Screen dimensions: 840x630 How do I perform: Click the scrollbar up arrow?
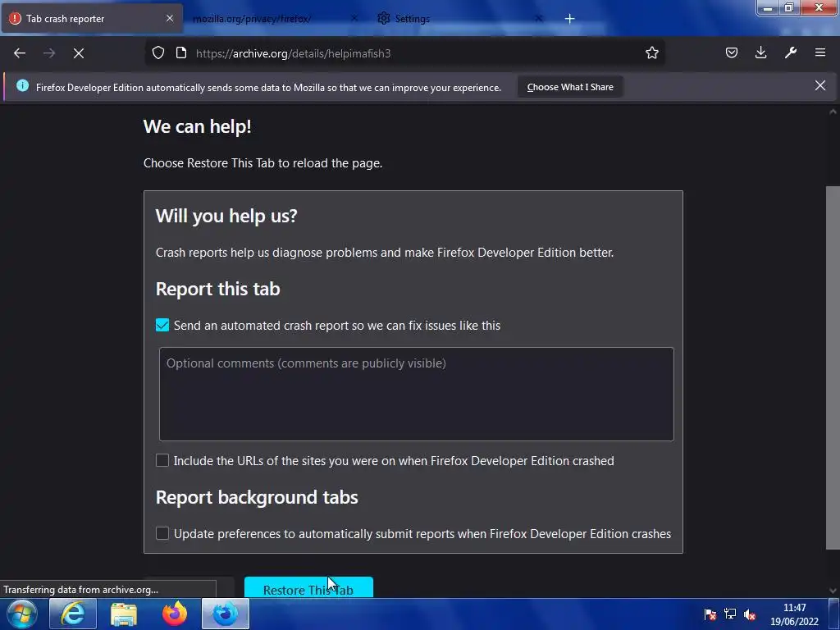pyautogui.click(x=833, y=112)
